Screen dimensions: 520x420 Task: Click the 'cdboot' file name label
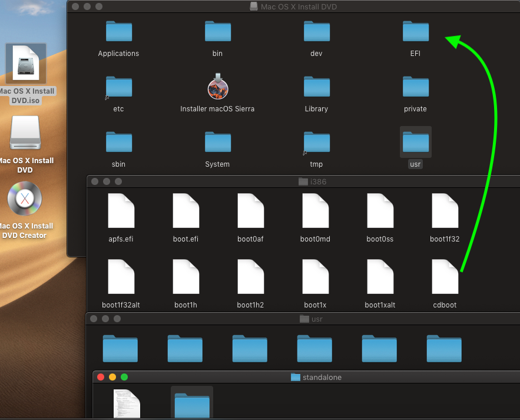[x=445, y=305]
